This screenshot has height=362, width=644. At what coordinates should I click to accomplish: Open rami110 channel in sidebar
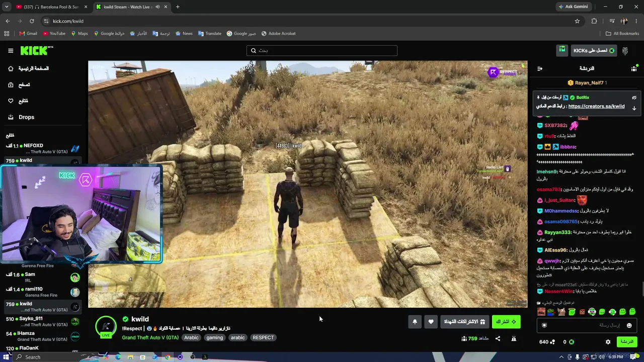43,292
